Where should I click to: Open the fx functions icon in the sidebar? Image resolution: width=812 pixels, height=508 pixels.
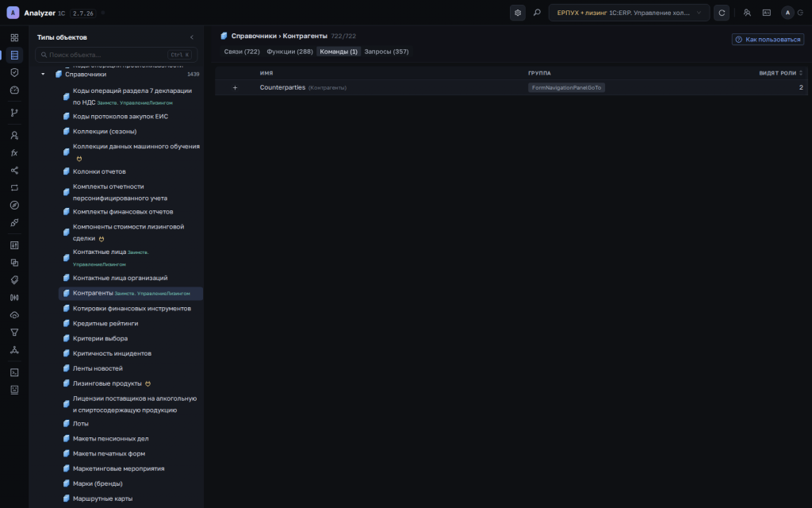click(x=14, y=153)
